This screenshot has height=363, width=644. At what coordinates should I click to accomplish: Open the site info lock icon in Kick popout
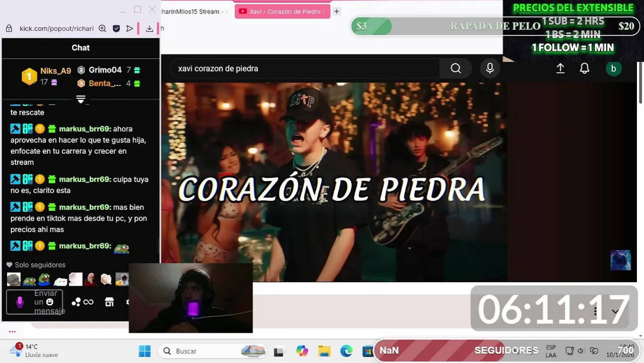[9, 29]
